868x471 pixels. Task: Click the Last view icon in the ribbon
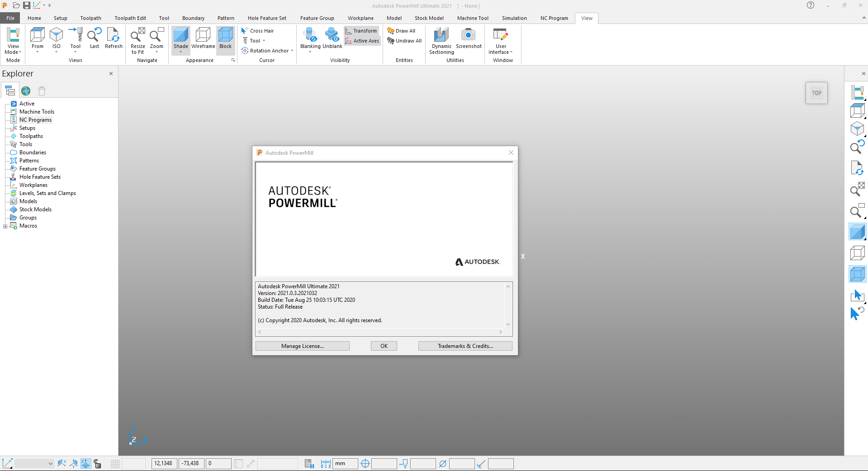95,38
